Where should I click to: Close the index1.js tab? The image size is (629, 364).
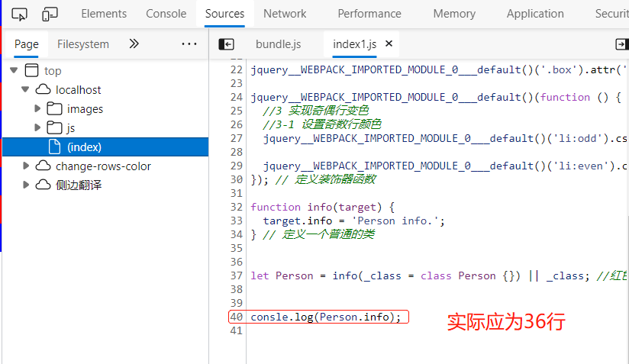389,43
